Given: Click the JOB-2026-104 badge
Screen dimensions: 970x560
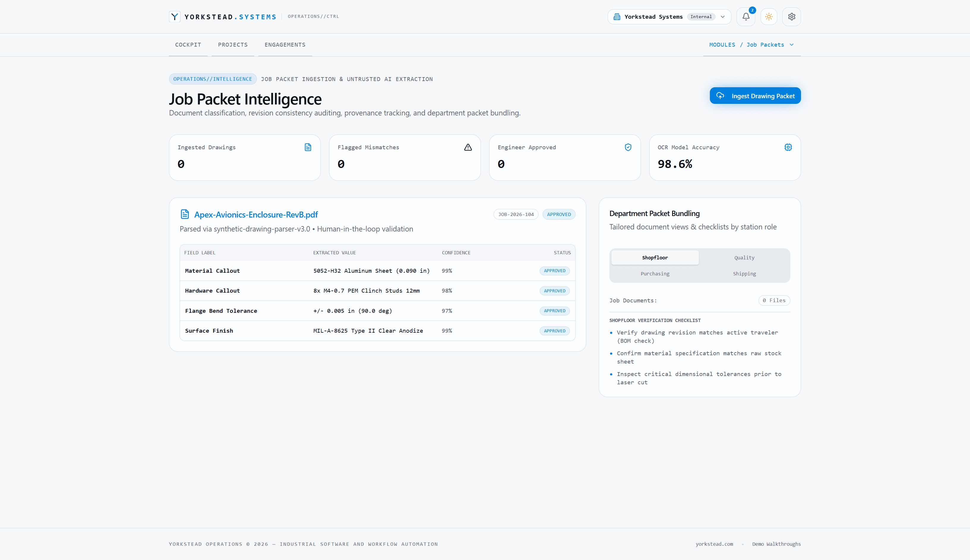Looking at the screenshot, I should 516,214.
